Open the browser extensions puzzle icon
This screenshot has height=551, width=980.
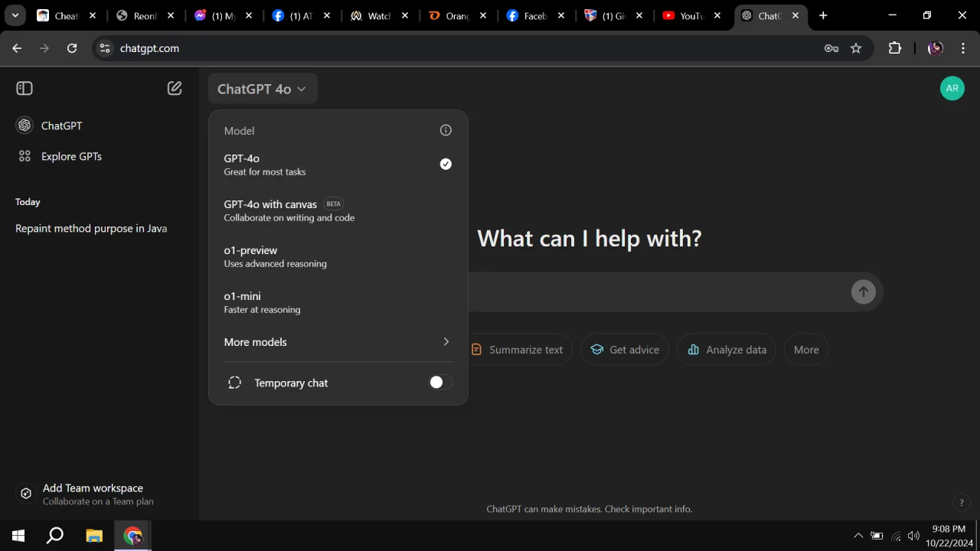894,48
